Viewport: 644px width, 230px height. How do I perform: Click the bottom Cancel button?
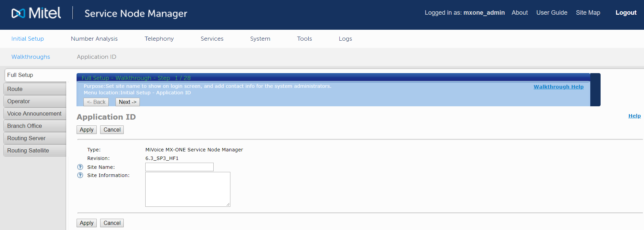tap(112, 223)
